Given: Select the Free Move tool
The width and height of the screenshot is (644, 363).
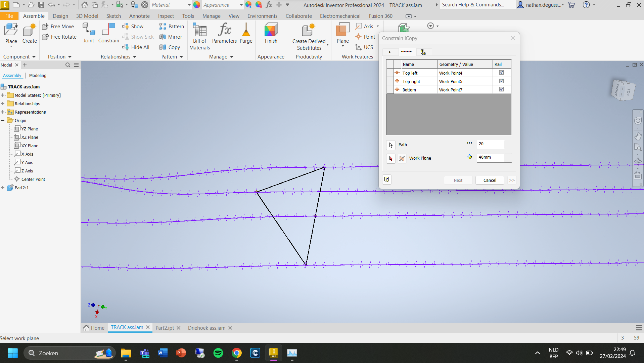Looking at the screenshot, I should point(59,26).
